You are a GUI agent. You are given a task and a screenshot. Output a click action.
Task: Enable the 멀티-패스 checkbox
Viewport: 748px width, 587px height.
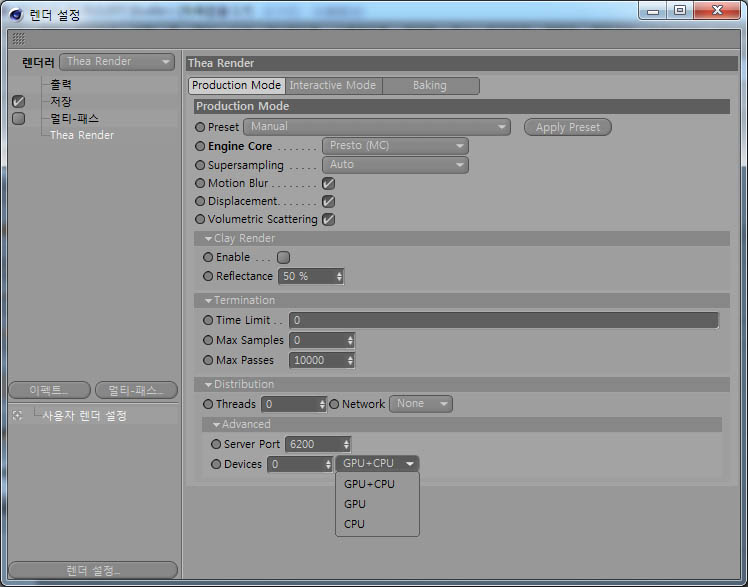19,118
